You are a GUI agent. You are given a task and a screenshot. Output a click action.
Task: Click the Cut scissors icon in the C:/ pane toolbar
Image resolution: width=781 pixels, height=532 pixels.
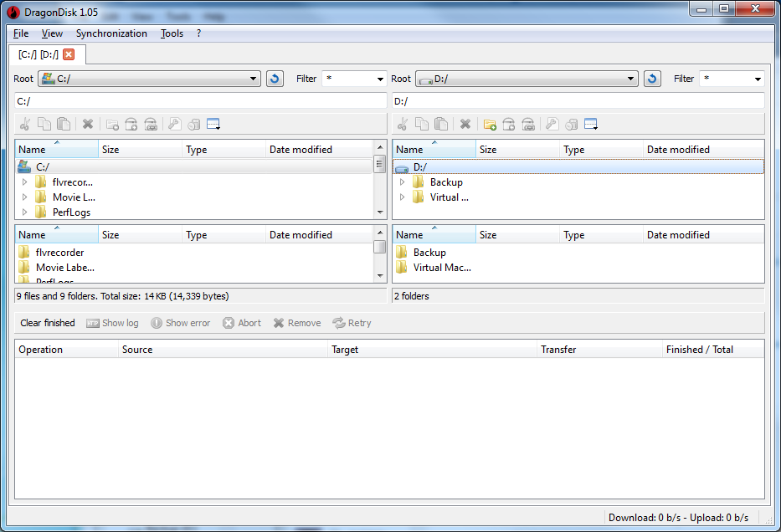tap(25, 124)
